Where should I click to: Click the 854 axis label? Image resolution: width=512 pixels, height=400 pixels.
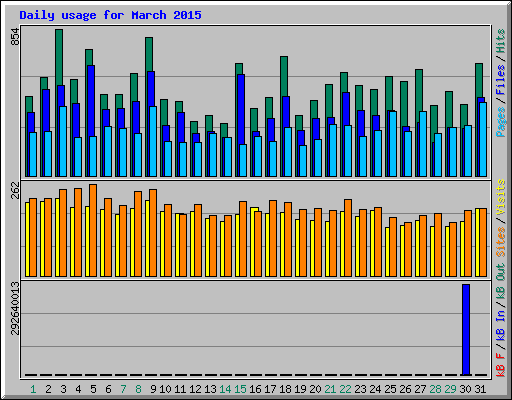[15, 37]
